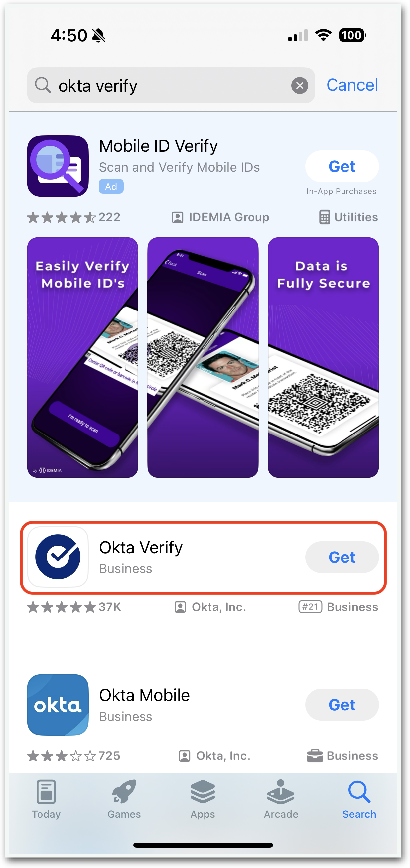Switch to the Today tab
Screen dimensions: 410x868
click(x=46, y=799)
